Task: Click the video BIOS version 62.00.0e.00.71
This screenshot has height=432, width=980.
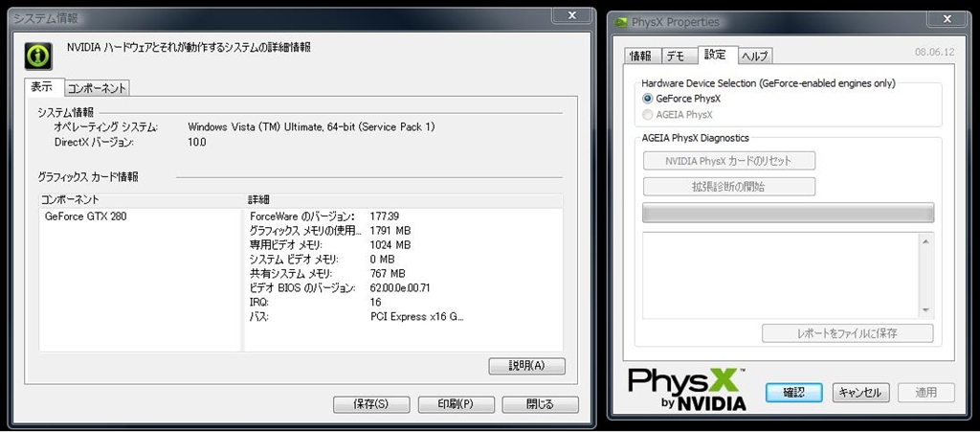Action: [400, 288]
